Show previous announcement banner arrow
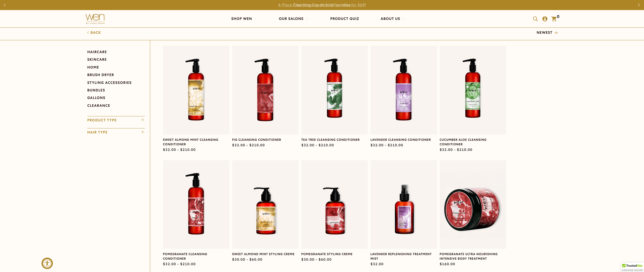This screenshot has height=272, width=644. point(5,5)
